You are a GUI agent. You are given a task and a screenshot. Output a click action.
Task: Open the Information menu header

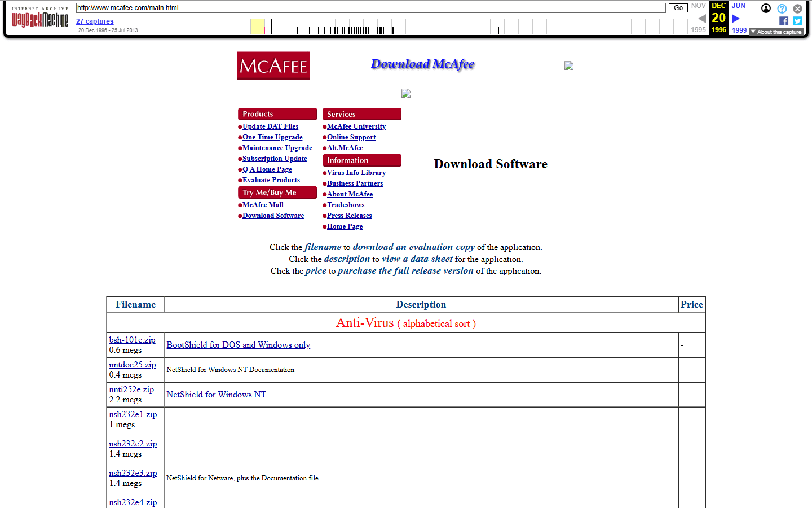(x=362, y=160)
